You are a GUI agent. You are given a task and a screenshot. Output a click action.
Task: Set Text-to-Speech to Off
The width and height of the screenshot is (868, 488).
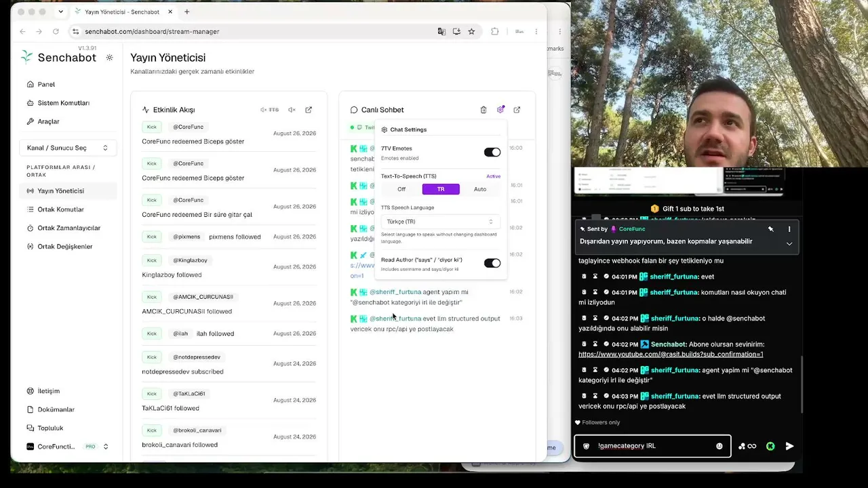[401, 189]
